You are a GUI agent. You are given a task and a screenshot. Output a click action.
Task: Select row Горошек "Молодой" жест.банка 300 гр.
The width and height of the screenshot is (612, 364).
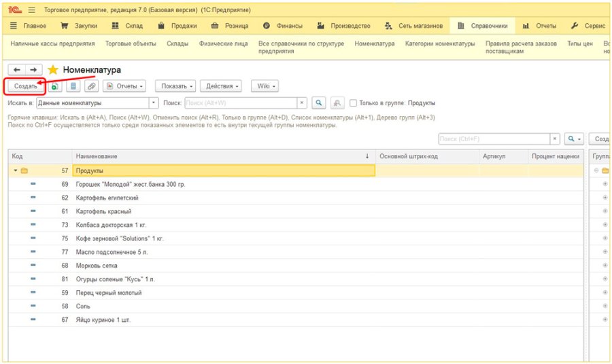[296, 184]
